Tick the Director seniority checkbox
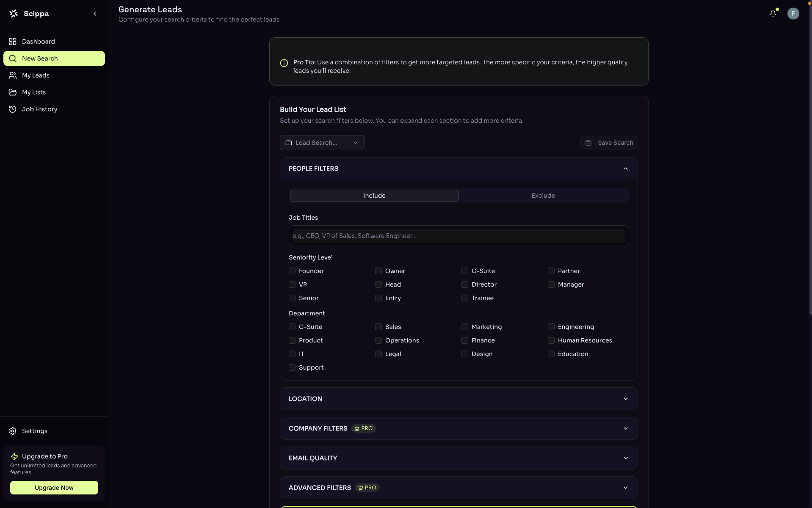This screenshot has width=812, height=508. [x=465, y=284]
